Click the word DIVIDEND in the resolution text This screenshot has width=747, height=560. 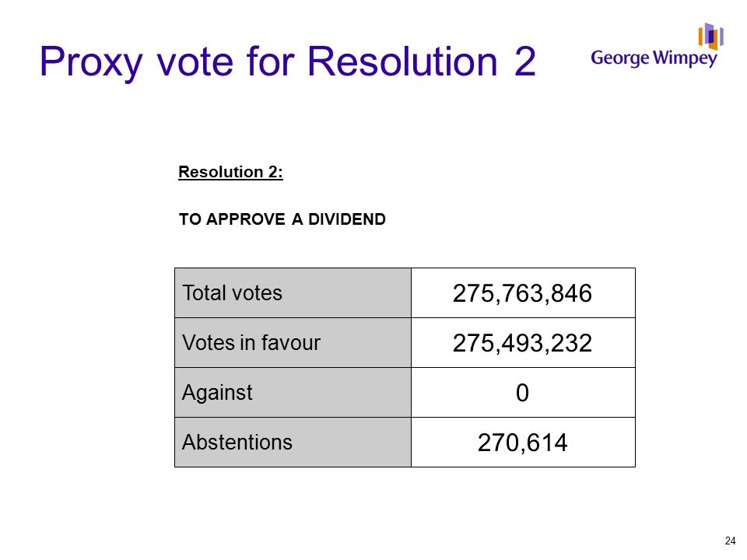coord(347,219)
